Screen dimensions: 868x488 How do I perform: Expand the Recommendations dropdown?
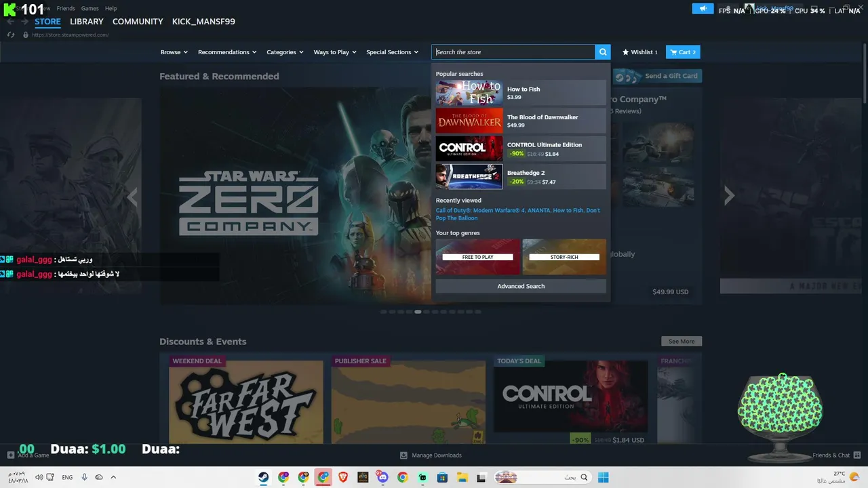227,52
